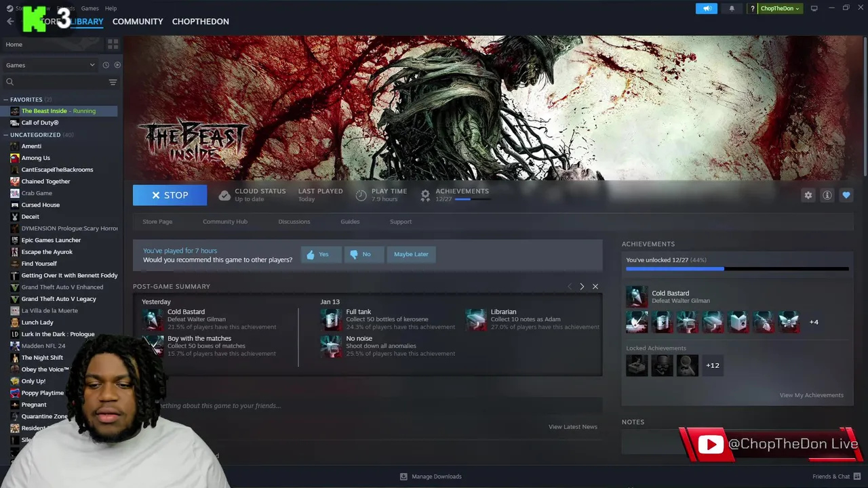Open No noise achievement icon
This screenshot has height=488, width=868.
[332, 346]
